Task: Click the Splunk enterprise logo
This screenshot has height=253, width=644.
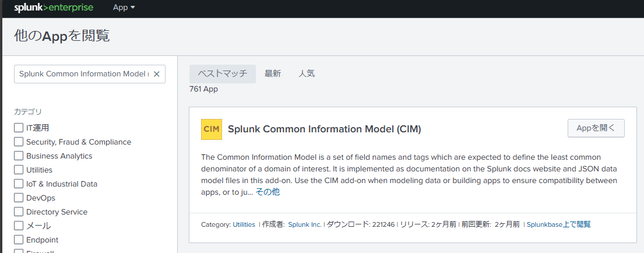Action: 54,8
